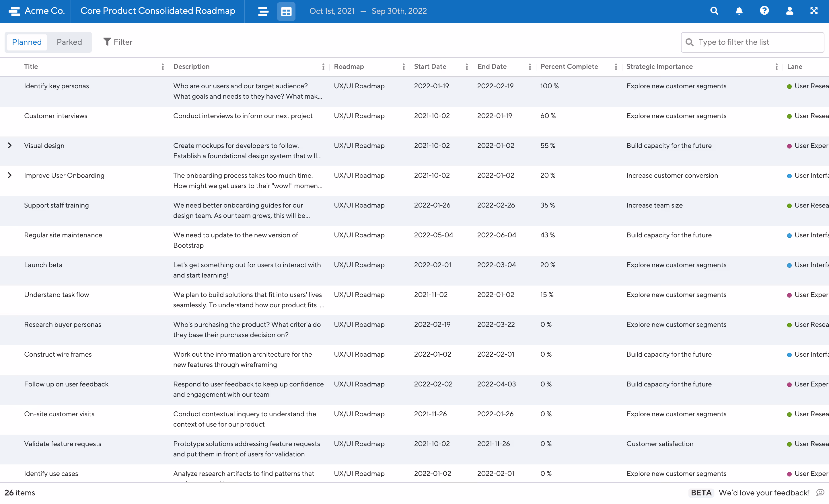Select the Planned tab
The image size is (829, 504).
coord(27,42)
